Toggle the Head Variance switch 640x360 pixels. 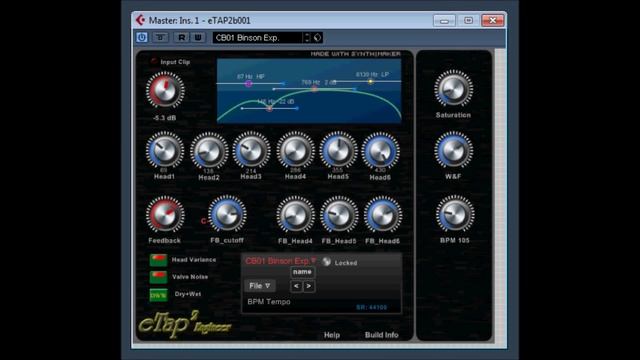(x=158, y=260)
